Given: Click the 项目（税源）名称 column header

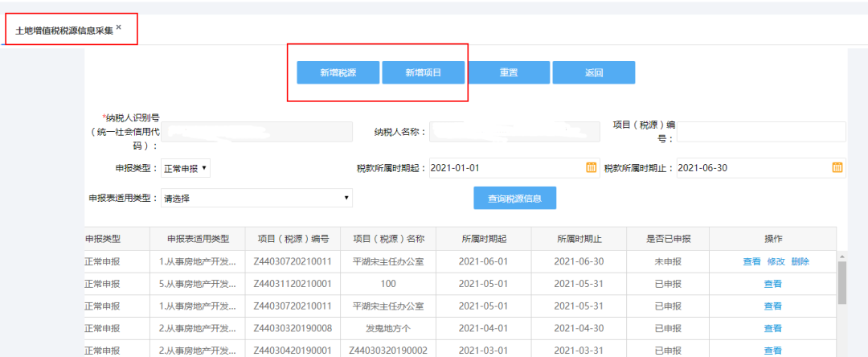Looking at the screenshot, I should point(389,239).
